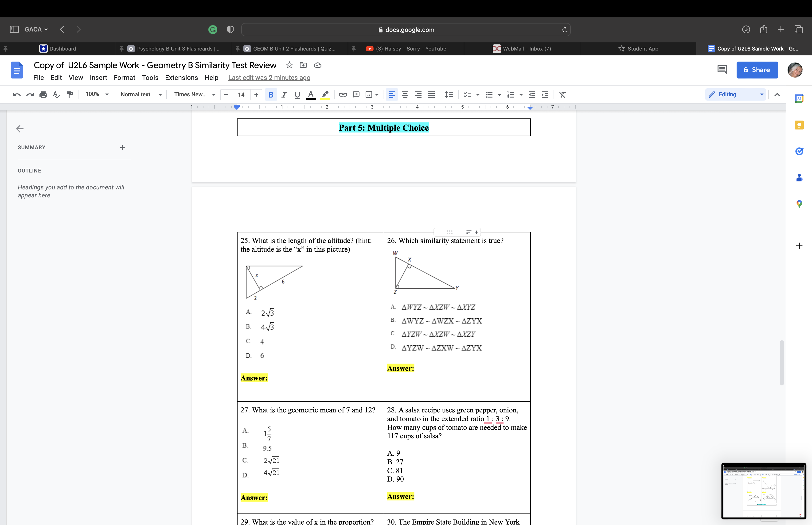
Task: Open version history via last edit link
Action: pos(269,78)
